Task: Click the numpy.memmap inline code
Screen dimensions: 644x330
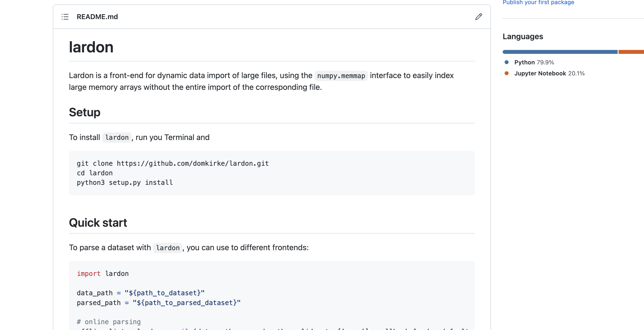Action: (x=341, y=76)
